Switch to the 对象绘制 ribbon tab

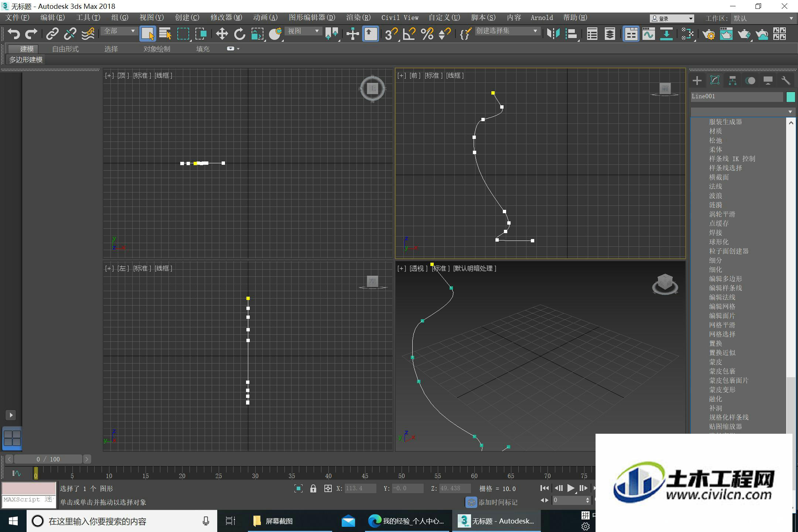(157, 49)
